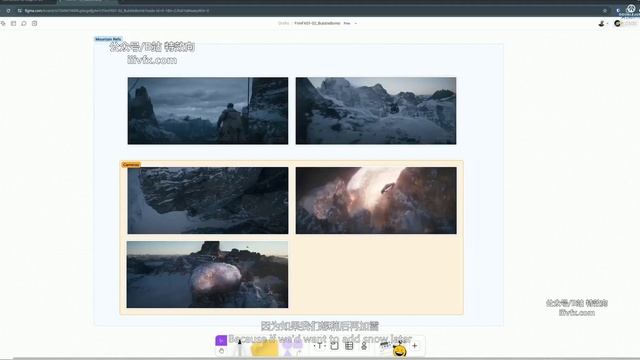Click fourth top-left toolbar icon
Viewport: 640px width, 360px height.
(x=34, y=23)
